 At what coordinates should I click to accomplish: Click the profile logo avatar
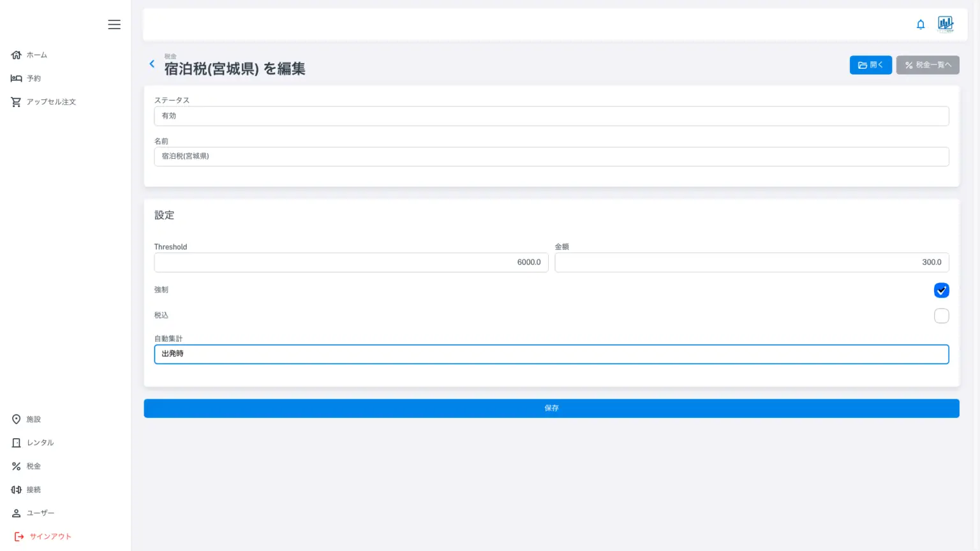tap(945, 24)
